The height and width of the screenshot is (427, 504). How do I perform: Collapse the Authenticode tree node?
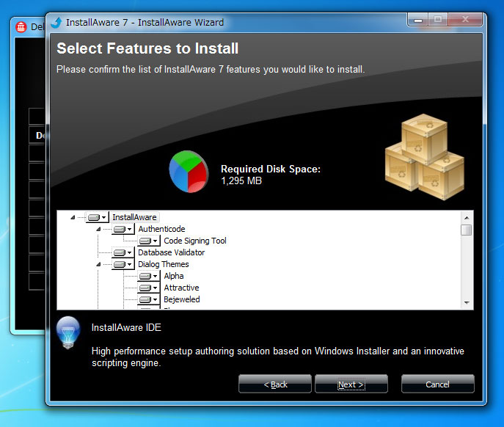tap(98, 229)
